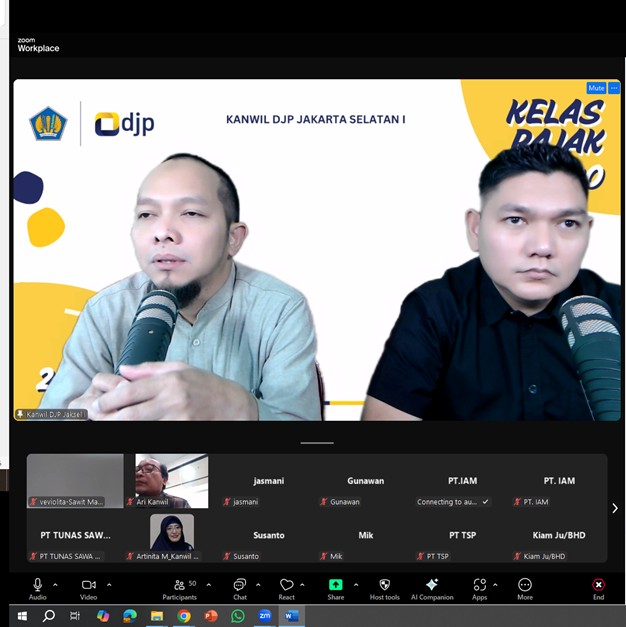Open the React emoji menu
Image resolution: width=626 pixels, height=627 pixels.
(286, 585)
